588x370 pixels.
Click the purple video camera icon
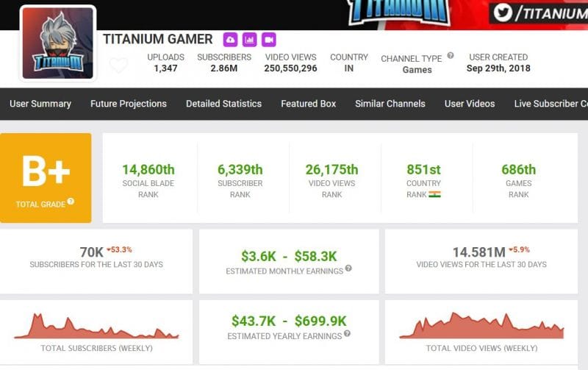[x=268, y=39]
